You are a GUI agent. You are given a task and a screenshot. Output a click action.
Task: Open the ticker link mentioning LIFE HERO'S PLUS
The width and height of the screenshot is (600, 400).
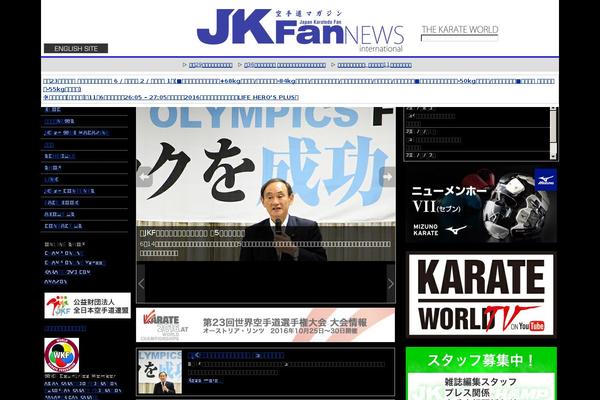(x=171, y=98)
